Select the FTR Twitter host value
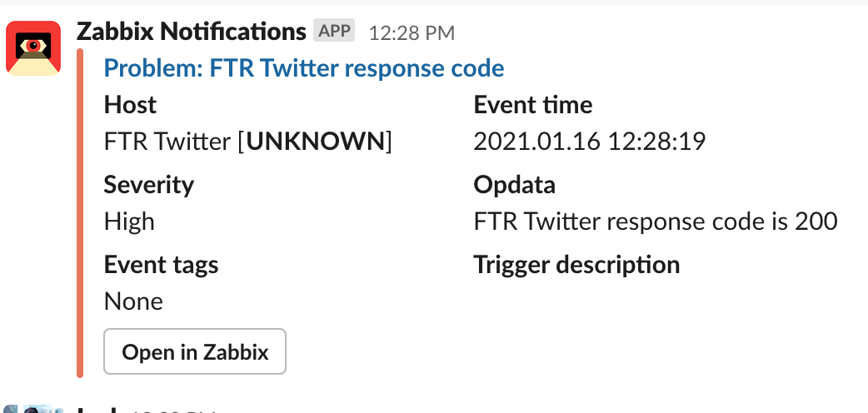Image resolution: width=868 pixels, height=413 pixels. [x=167, y=142]
